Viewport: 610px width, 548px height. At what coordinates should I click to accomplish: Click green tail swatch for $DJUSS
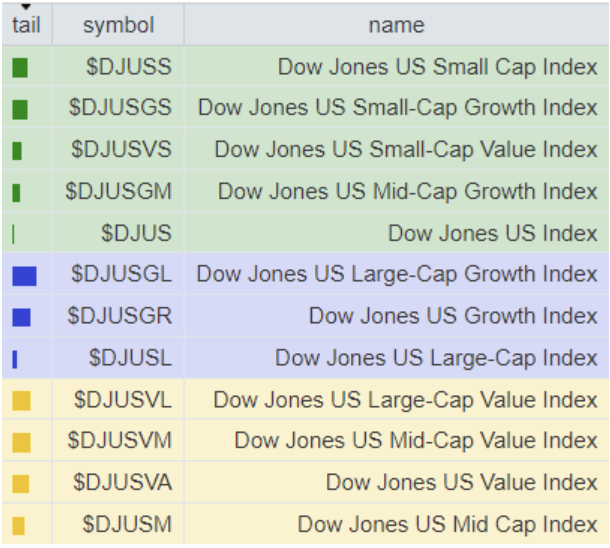(x=20, y=68)
